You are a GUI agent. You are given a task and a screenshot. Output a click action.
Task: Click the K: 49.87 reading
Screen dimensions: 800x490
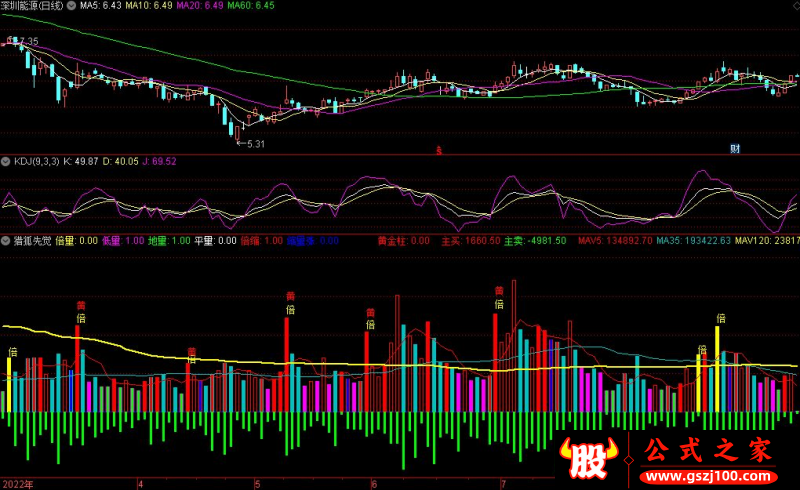(81, 162)
